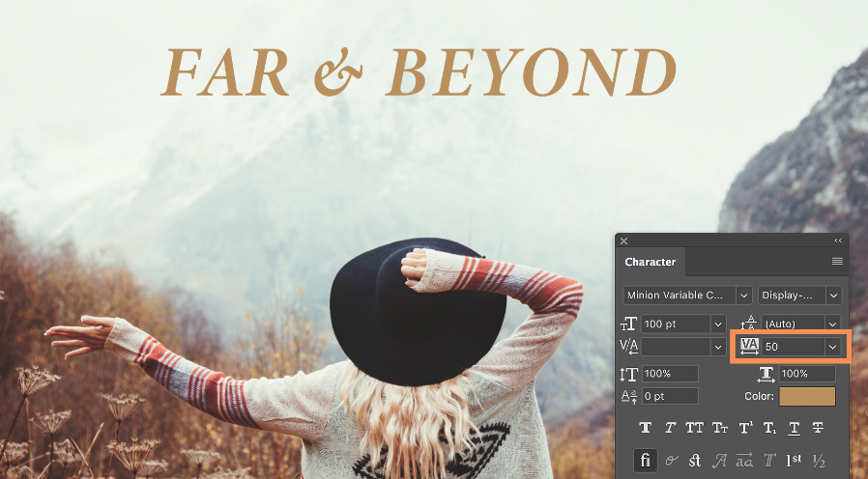The image size is (868, 479).
Task: Click the 'Color:' label
Action: coord(759,396)
